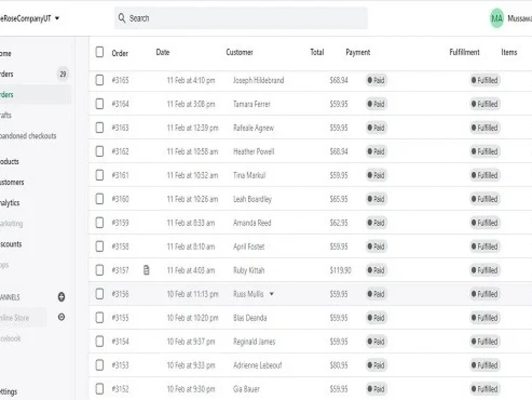Sort by Payment column header

(x=358, y=52)
